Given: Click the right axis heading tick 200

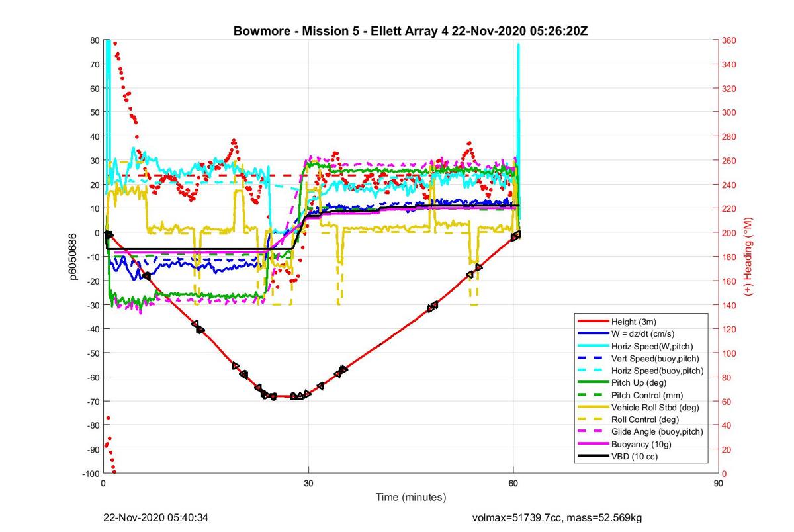Looking at the screenshot, I should tap(730, 233).
